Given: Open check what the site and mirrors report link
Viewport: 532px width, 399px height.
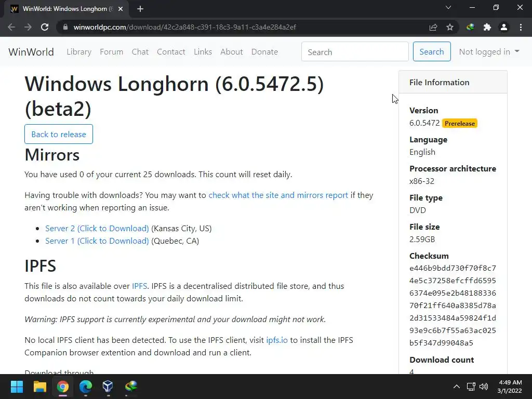Looking at the screenshot, I should pos(278,195).
